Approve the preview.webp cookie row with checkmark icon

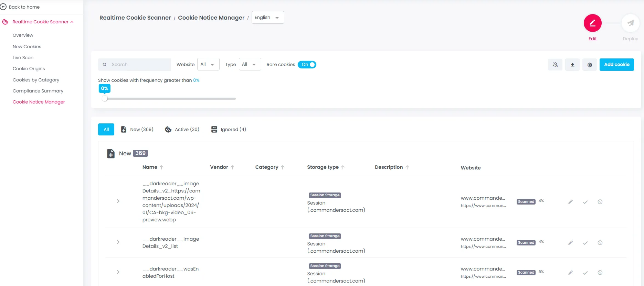(x=585, y=202)
